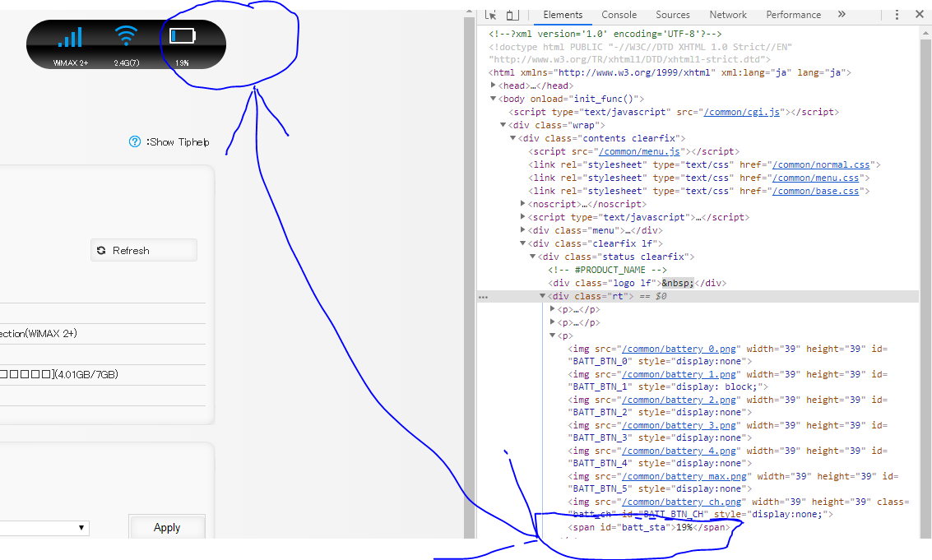
Task: Close the DevTools panel with the X icon
Action: [919, 14]
